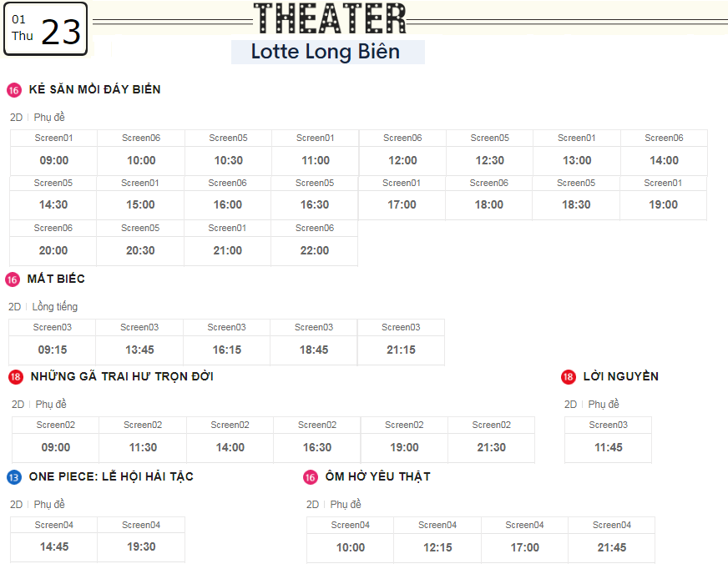Select the 13:00 Screen01 showtime
Screen dimensions: 728x579
click(577, 153)
